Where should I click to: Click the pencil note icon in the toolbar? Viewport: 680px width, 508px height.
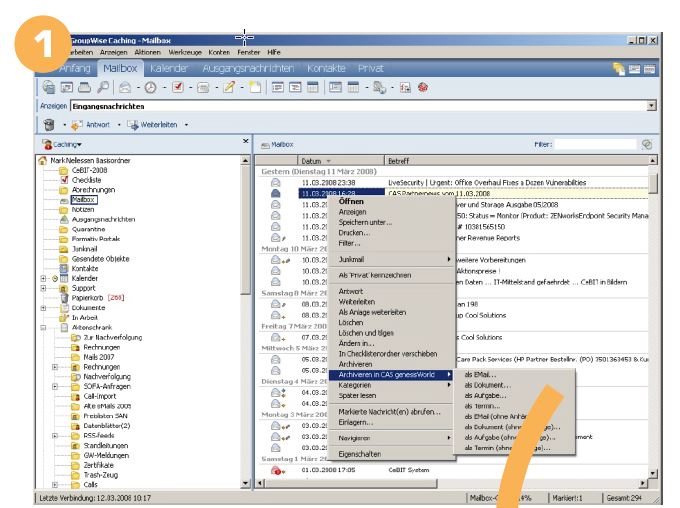(229, 88)
